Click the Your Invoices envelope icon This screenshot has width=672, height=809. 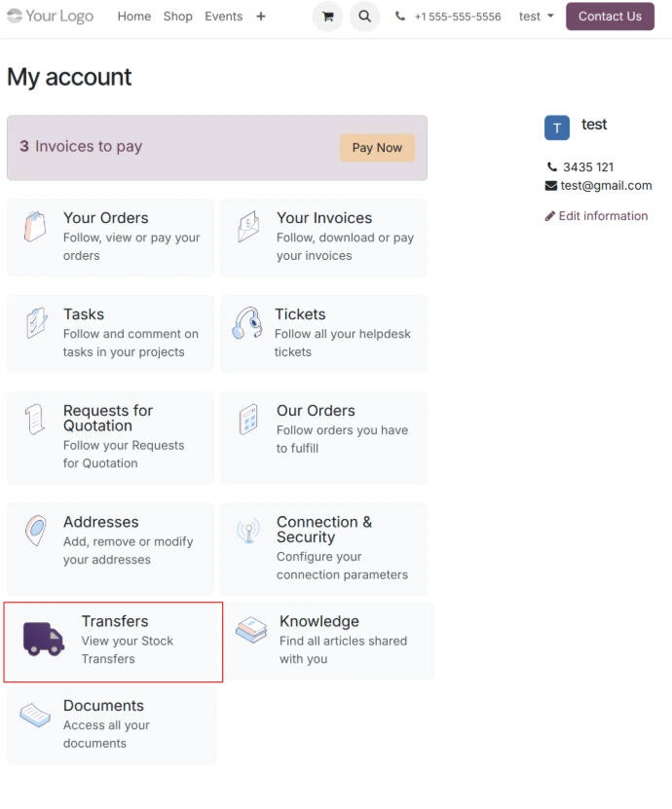[x=248, y=226]
